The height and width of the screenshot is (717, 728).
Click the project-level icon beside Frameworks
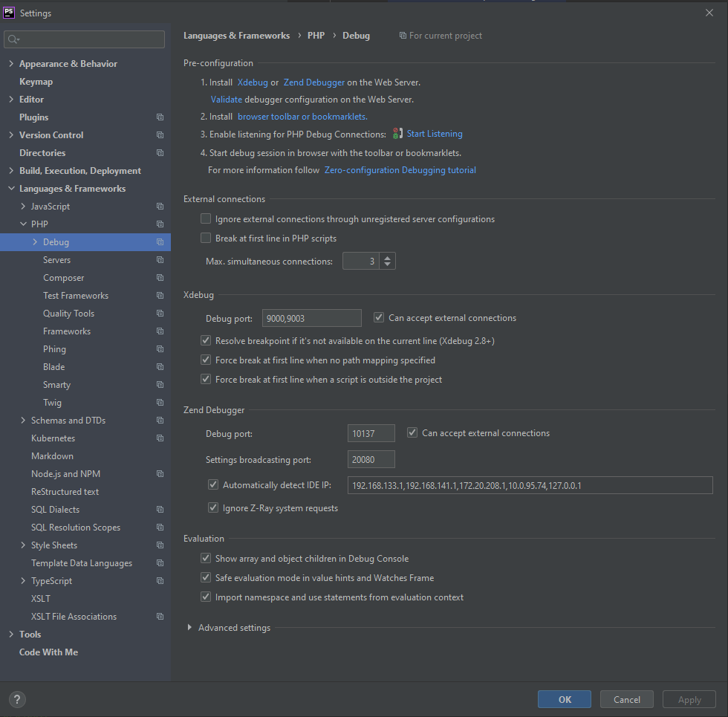tap(160, 331)
